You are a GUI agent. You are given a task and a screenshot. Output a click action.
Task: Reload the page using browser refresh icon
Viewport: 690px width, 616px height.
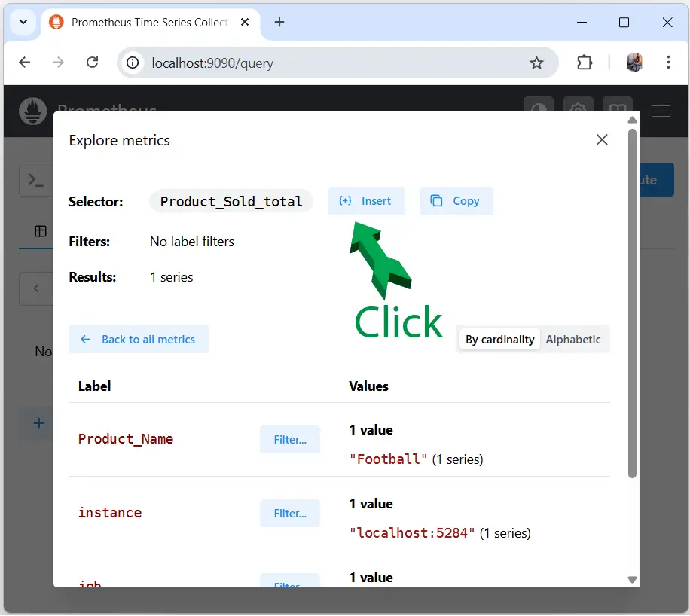[93, 63]
